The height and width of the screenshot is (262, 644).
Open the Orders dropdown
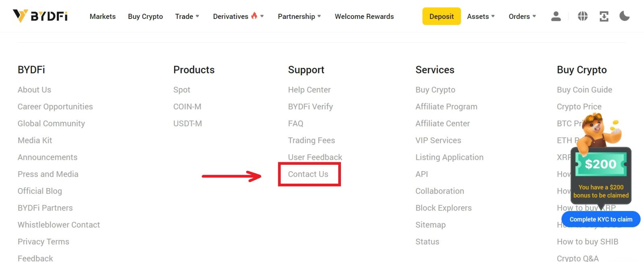pyautogui.click(x=522, y=16)
